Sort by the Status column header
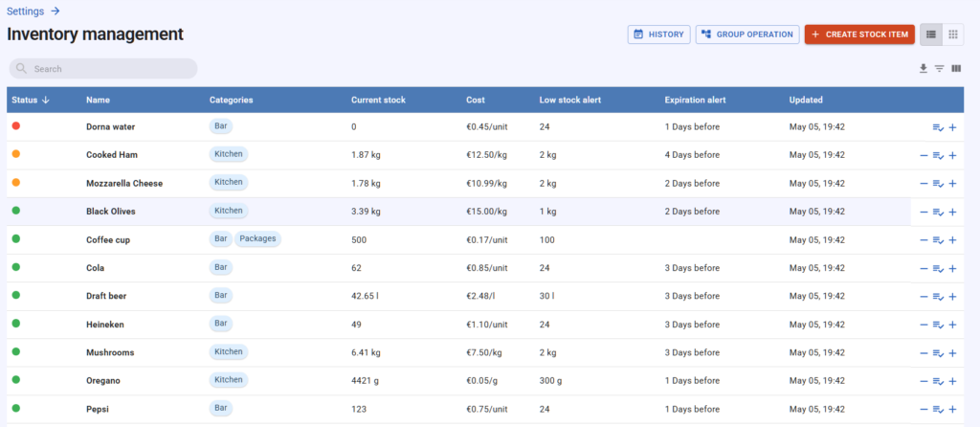The image size is (980, 427). click(x=30, y=100)
